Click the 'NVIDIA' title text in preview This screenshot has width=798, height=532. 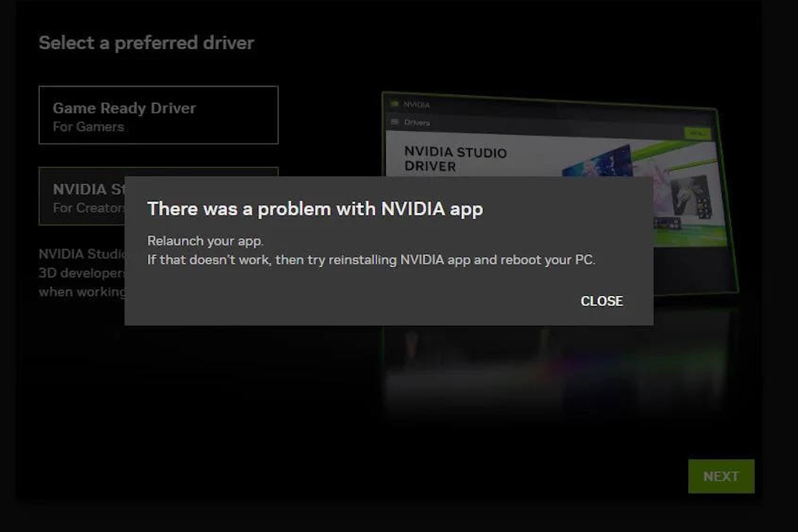tap(416, 105)
